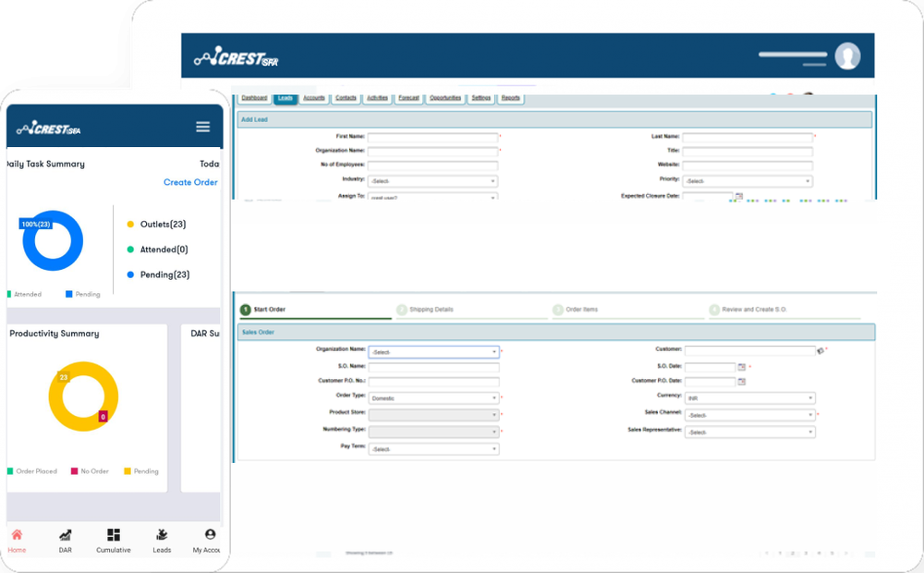Open the Currency dropdown showing INR
The image size is (924, 573).
tap(750, 398)
